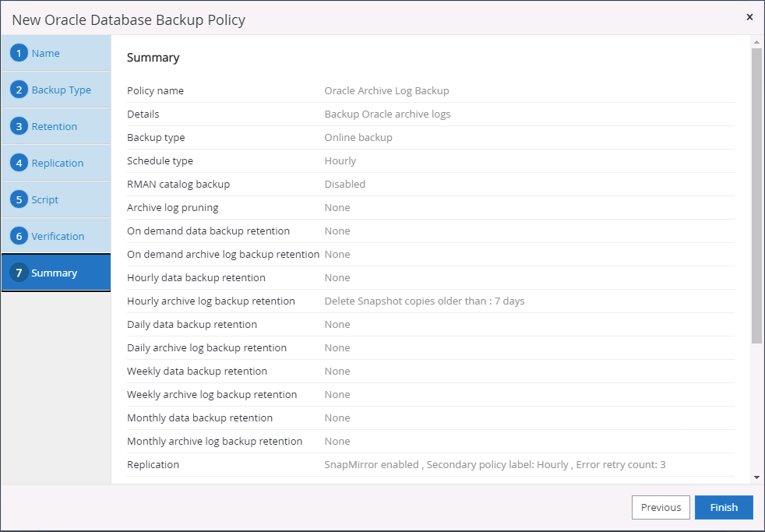765x532 pixels.
Task: Click the step 4 number badge
Action: click(x=19, y=163)
